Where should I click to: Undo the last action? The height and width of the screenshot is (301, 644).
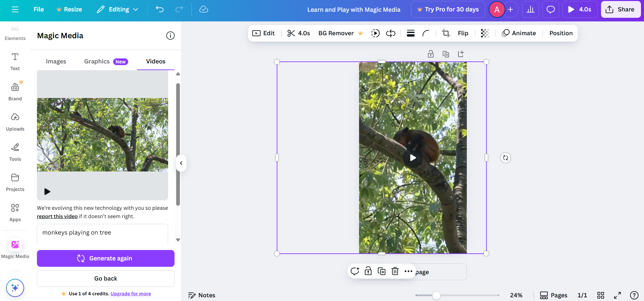click(x=160, y=9)
